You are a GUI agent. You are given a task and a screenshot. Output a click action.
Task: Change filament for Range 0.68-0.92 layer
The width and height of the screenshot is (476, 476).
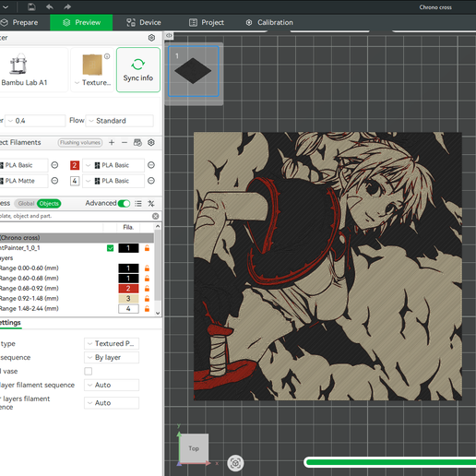pyautogui.click(x=128, y=289)
